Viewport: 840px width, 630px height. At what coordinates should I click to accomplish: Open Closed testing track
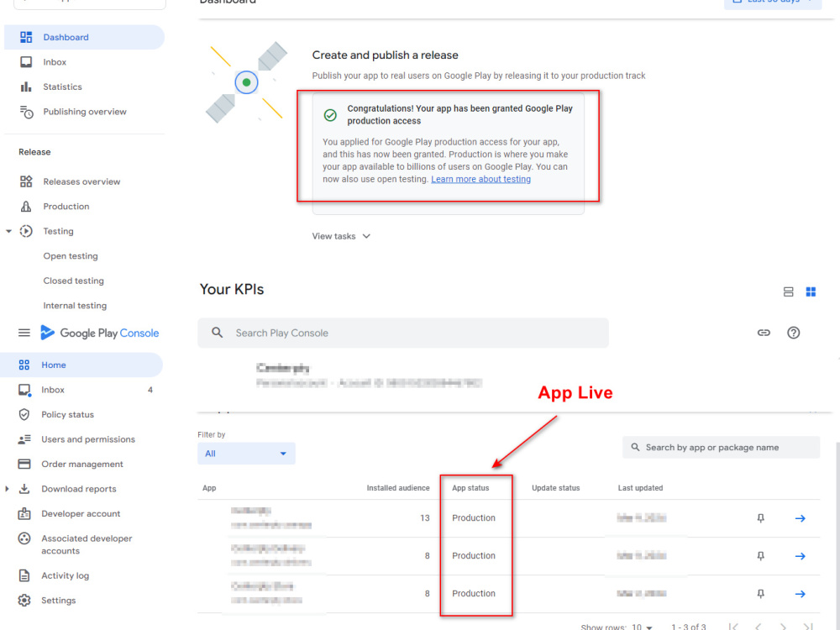click(73, 281)
